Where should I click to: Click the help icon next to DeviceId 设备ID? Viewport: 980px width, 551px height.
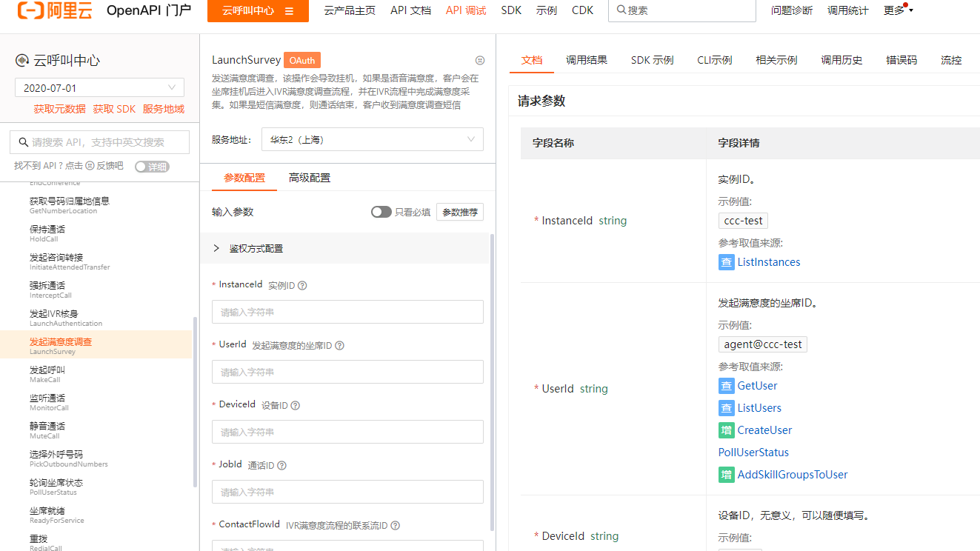click(x=295, y=405)
